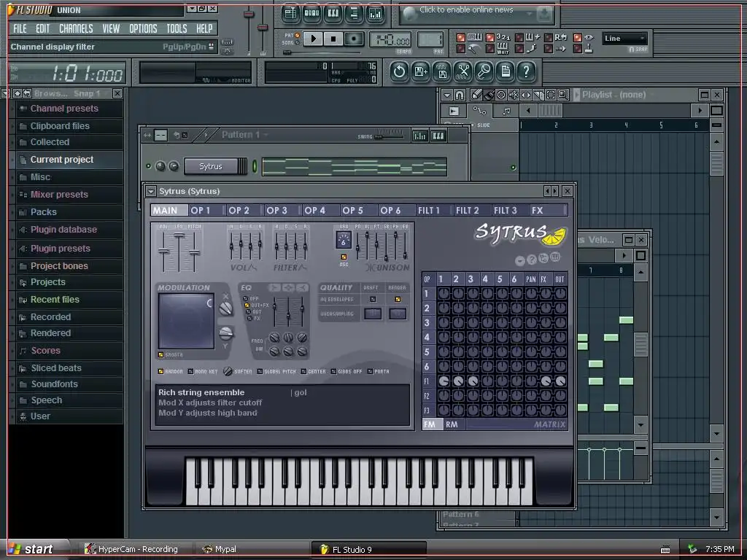This screenshot has width=747, height=560.
Task: Click the Playlist mute tool icon
Action: [x=514, y=95]
